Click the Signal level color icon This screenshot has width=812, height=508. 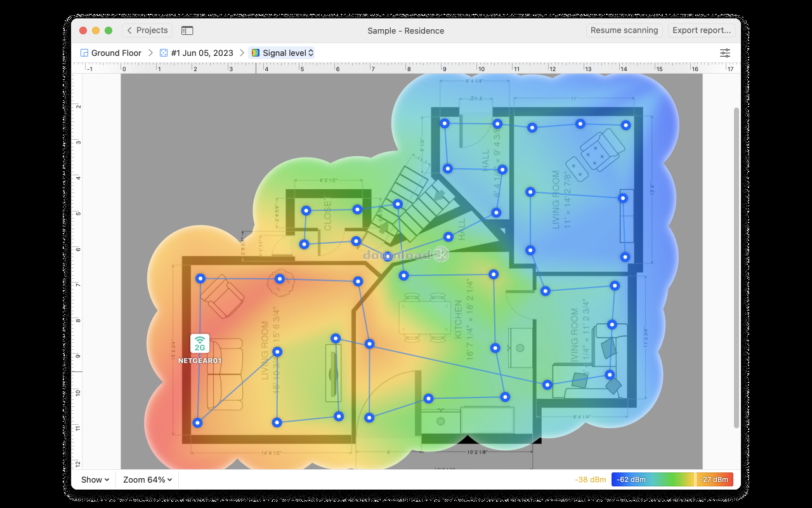[x=255, y=53]
